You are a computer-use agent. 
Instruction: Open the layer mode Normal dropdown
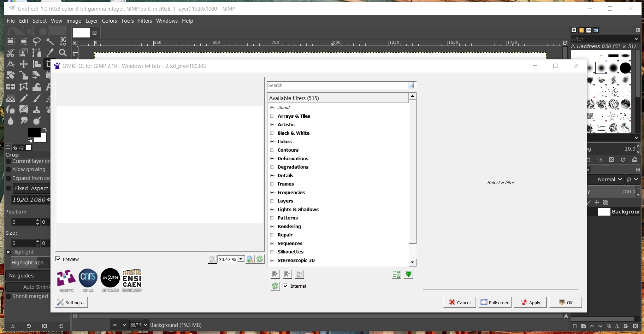609,180
